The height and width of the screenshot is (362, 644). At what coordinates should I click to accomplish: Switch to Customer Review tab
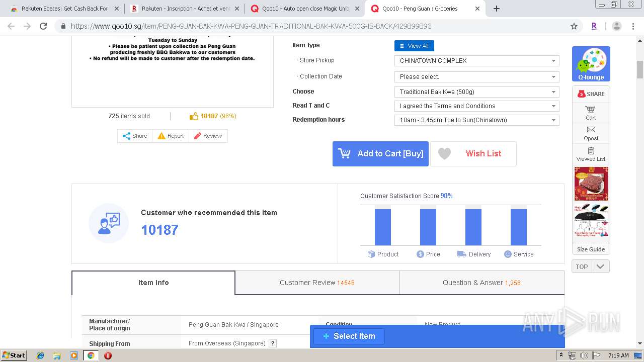point(317,283)
